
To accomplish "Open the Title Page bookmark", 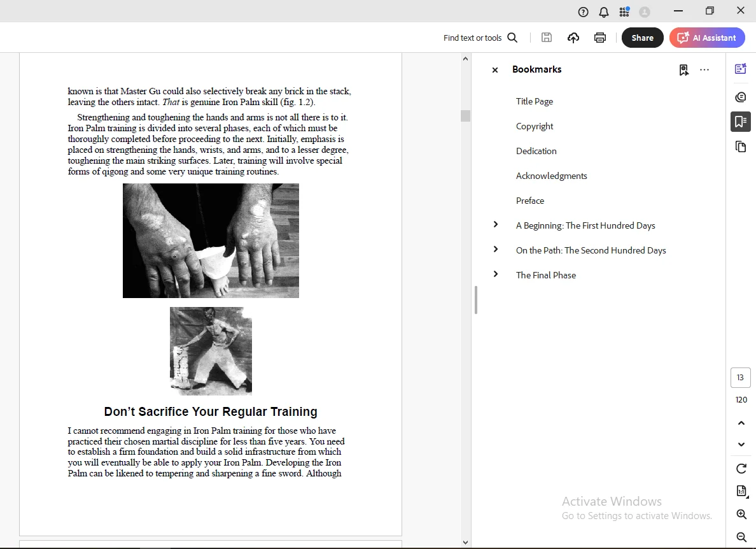I will point(534,101).
